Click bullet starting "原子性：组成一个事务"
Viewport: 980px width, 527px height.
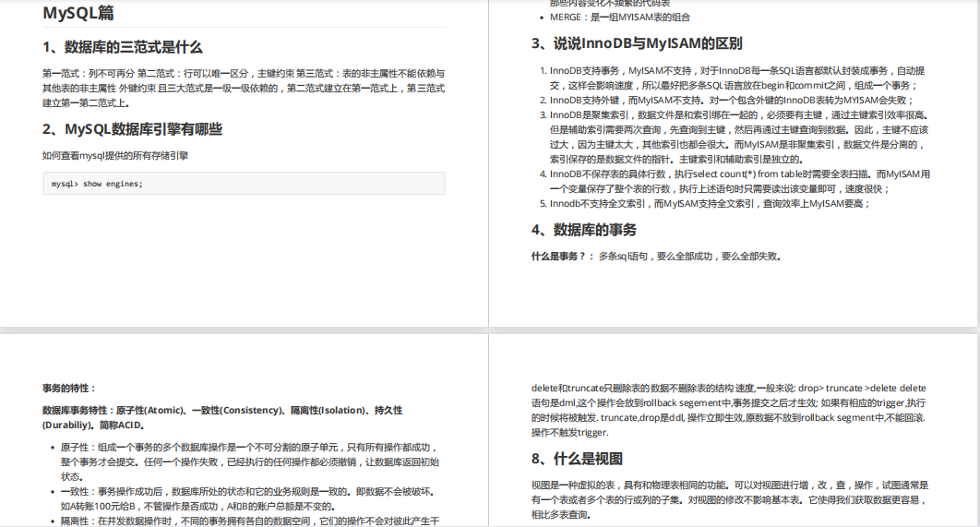coord(250,462)
